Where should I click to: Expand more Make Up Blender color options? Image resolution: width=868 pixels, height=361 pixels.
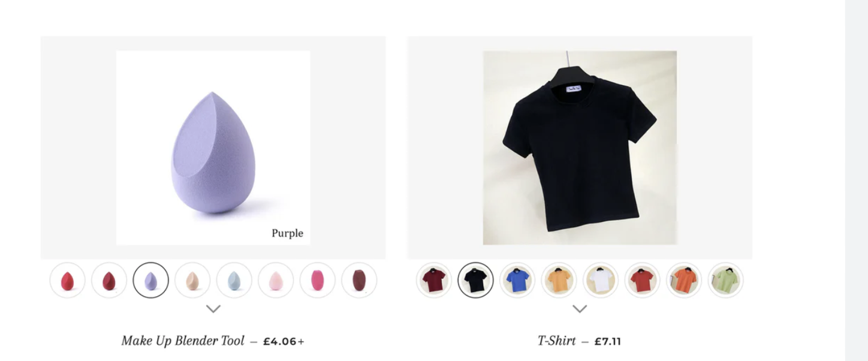[x=213, y=309]
